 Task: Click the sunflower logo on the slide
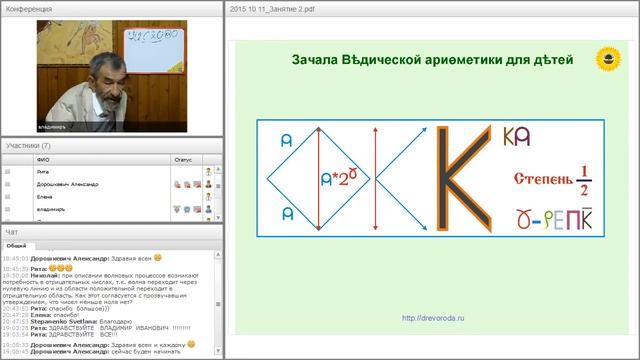[608, 59]
